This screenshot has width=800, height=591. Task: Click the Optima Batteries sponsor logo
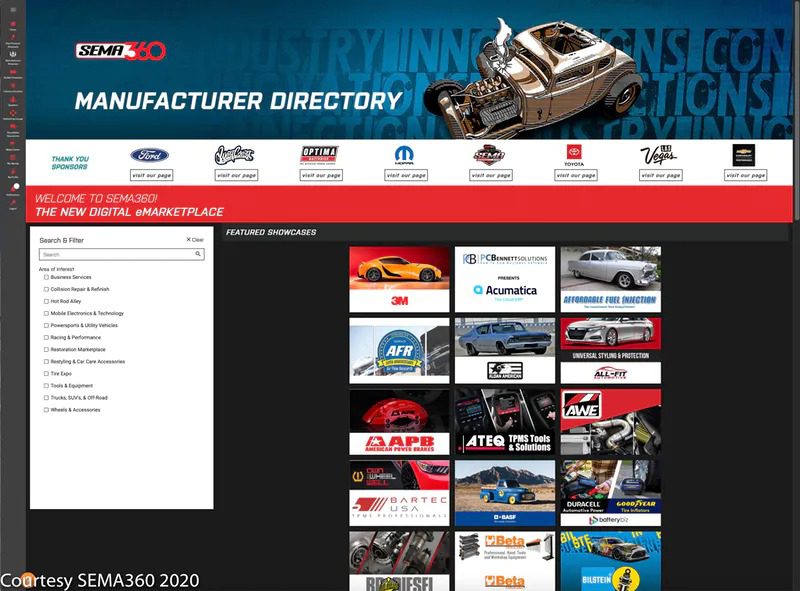tap(319, 155)
